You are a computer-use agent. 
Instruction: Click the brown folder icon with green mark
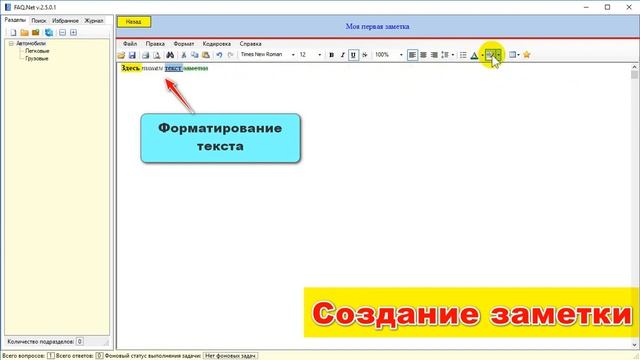point(36,33)
